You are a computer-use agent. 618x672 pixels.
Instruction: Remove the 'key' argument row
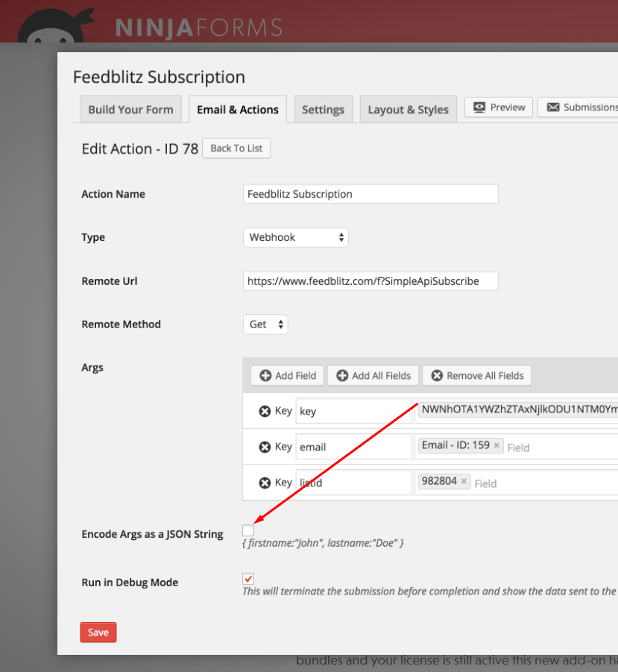click(264, 411)
